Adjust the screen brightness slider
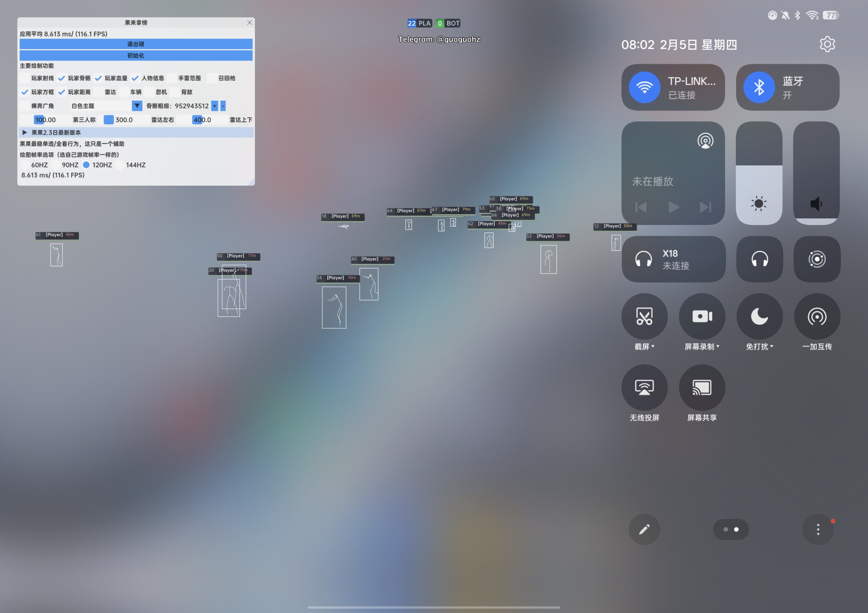Screen dimensions: 868x613 (x=759, y=174)
